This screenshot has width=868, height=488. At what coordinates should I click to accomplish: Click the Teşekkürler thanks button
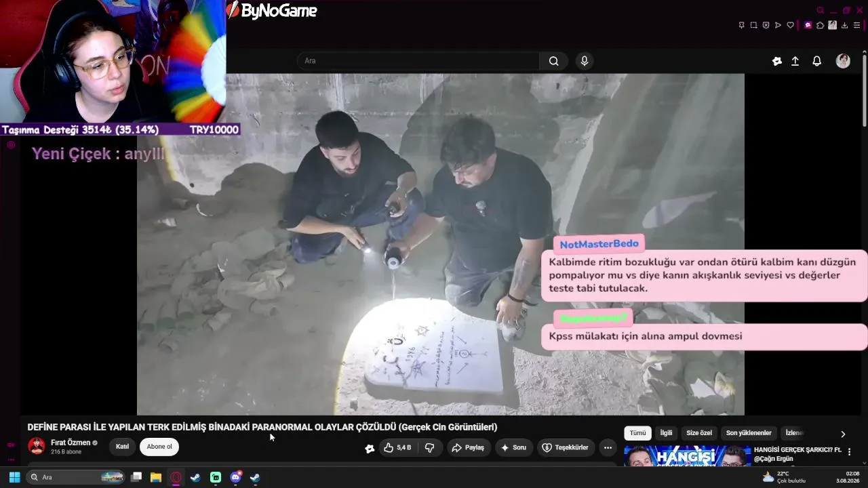[x=565, y=447]
